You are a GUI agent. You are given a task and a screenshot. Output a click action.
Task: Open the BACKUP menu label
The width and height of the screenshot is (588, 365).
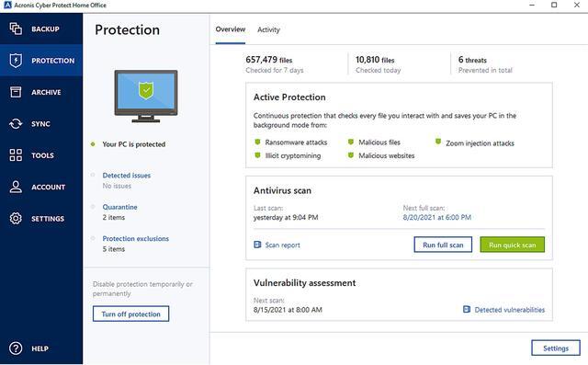(45, 29)
